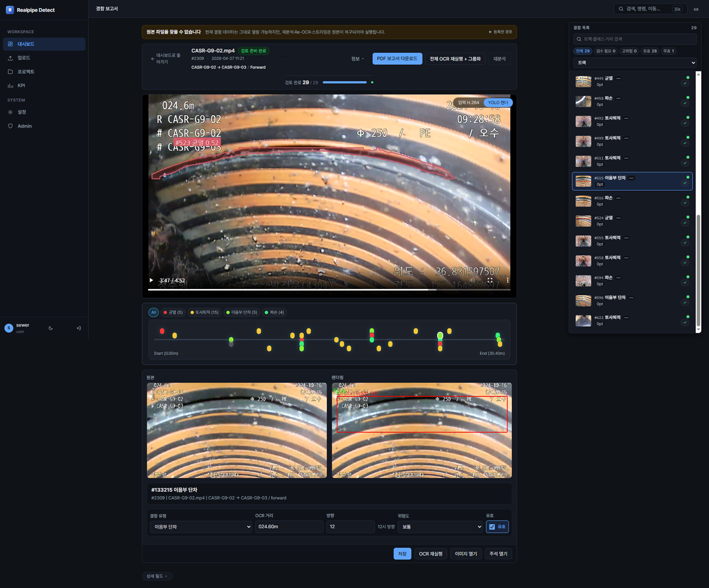Filter timeline by 파손 (4)

point(274,312)
